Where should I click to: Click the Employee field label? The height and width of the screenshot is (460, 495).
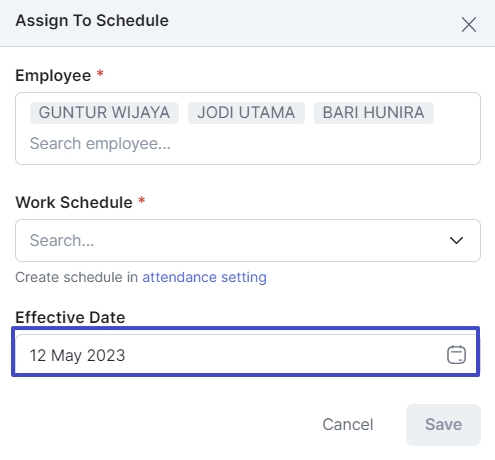53,76
